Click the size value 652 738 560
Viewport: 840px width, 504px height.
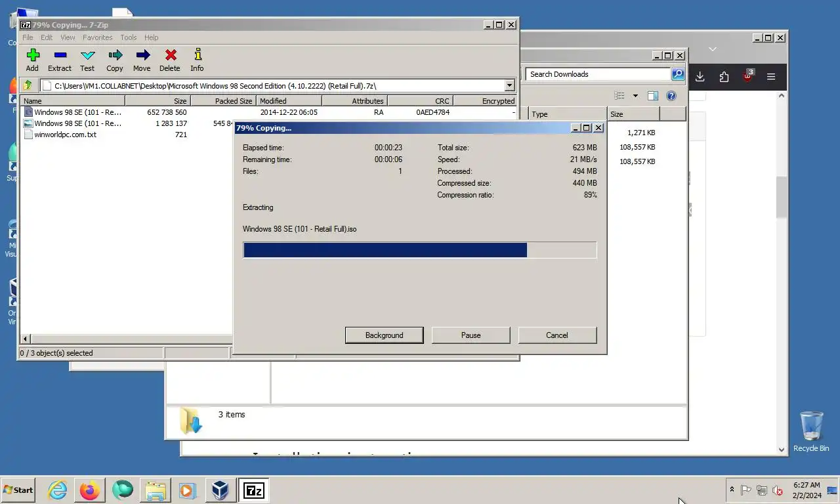[167, 112]
